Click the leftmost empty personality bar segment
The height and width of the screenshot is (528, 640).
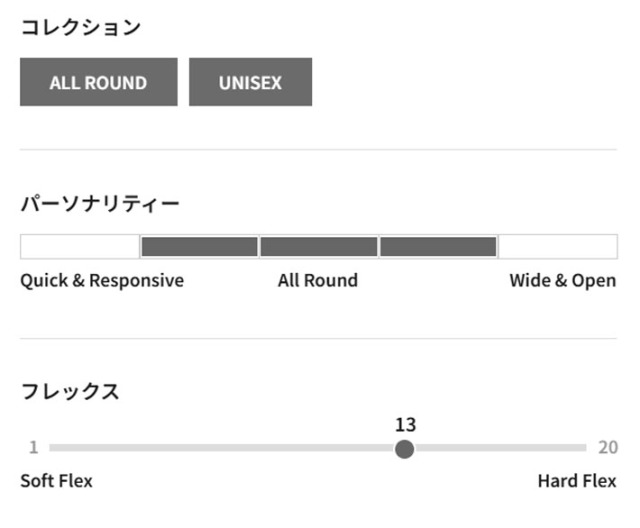coord(80,246)
